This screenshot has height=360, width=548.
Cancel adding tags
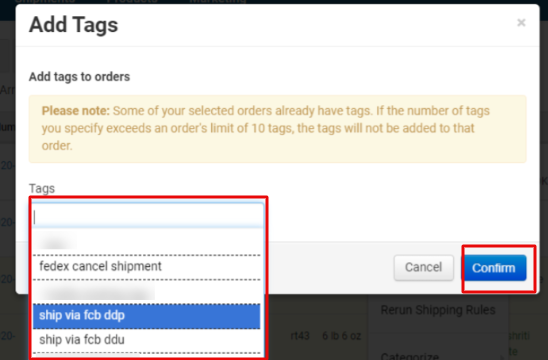click(x=424, y=267)
